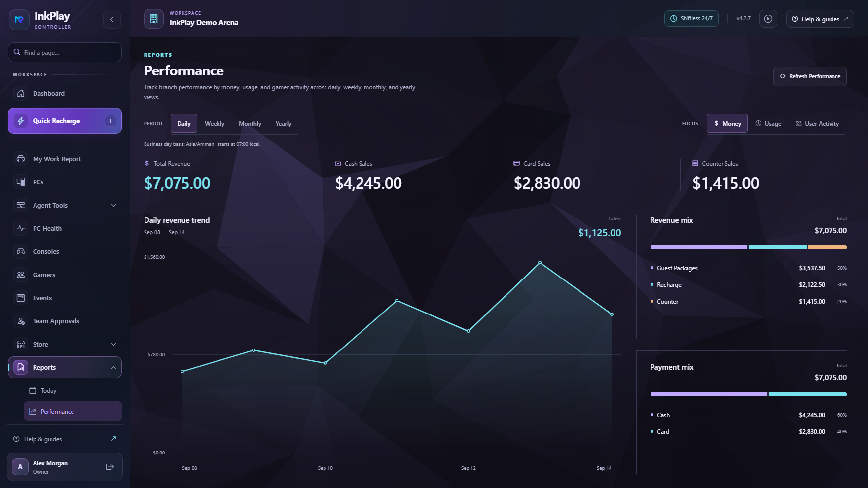Select the Yearly period
This screenshot has height=488, width=868.
point(284,124)
